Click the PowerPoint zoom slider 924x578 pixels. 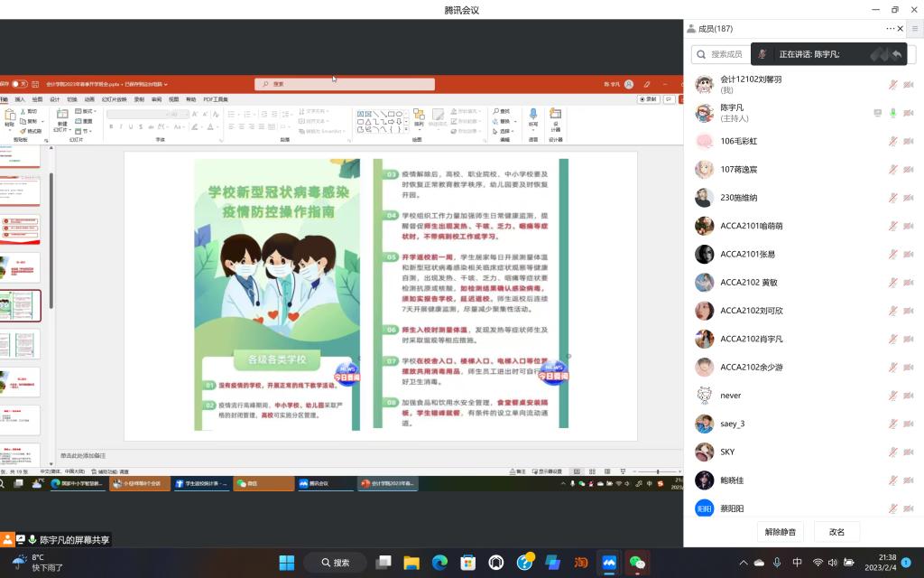(x=658, y=471)
